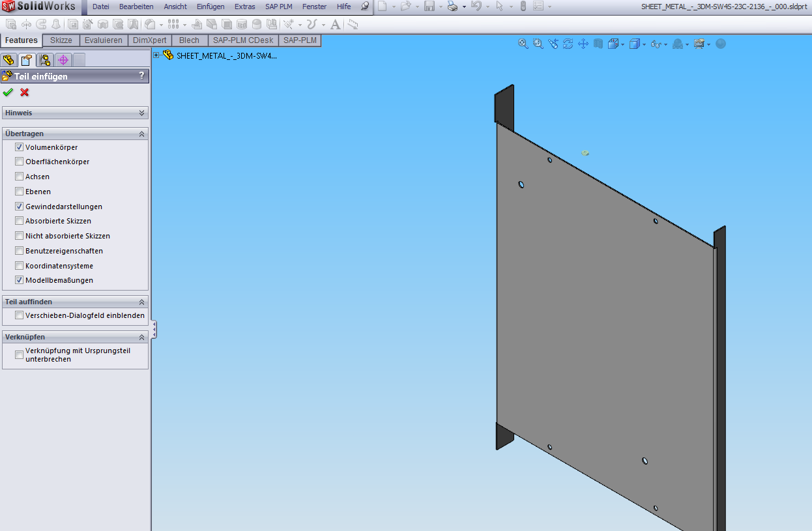The width and height of the screenshot is (812, 531).
Task: Click the panel splitter collapse handle
Action: 154,330
